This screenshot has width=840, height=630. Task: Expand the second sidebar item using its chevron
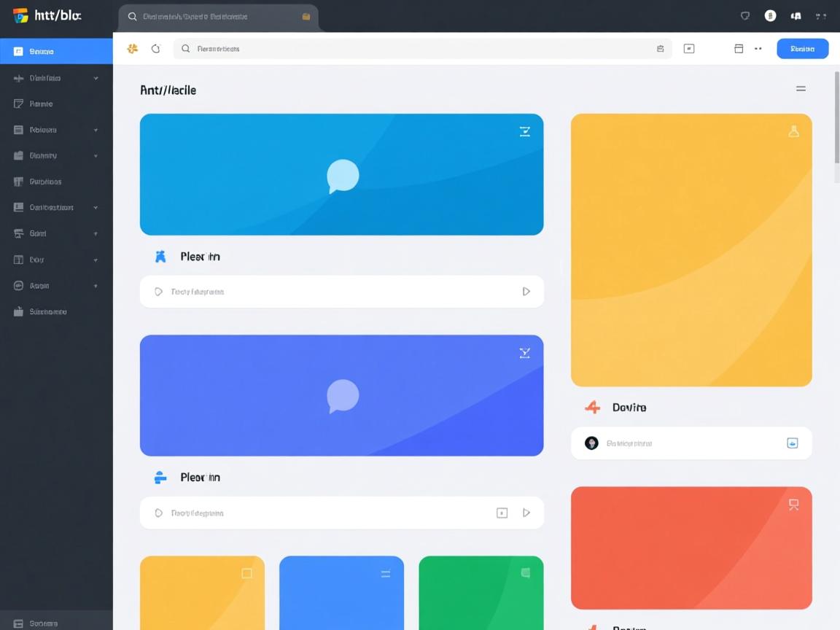pyautogui.click(x=96, y=78)
